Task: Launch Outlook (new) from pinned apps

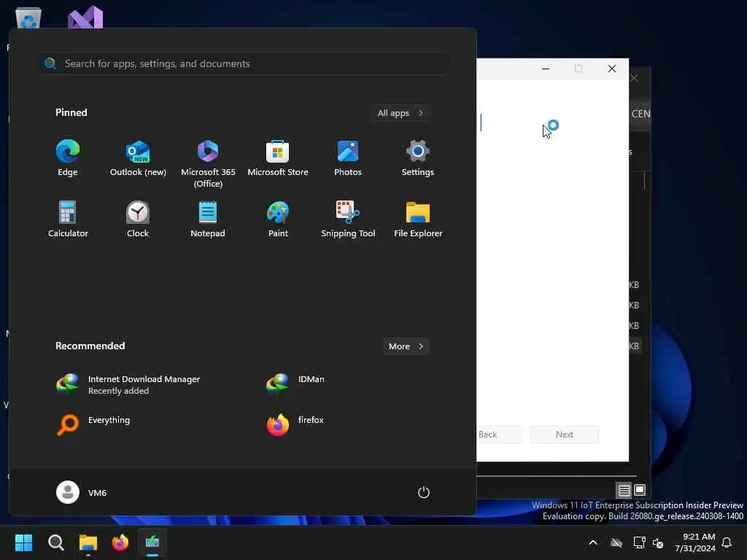Action: (x=138, y=158)
